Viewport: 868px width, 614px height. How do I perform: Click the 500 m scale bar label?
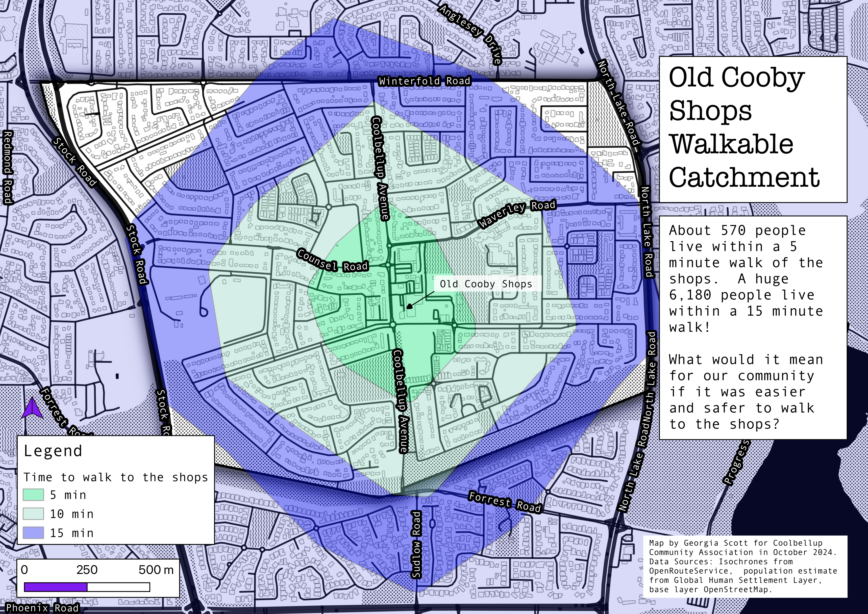[156, 570]
